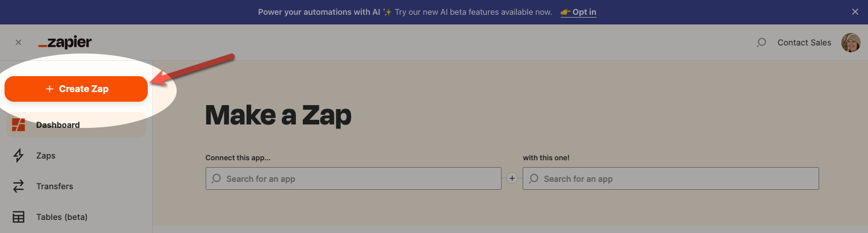The height and width of the screenshot is (233, 868).
Task: Click the Tables grid icon
Action: pyautogui.click(x=19, y=217)
